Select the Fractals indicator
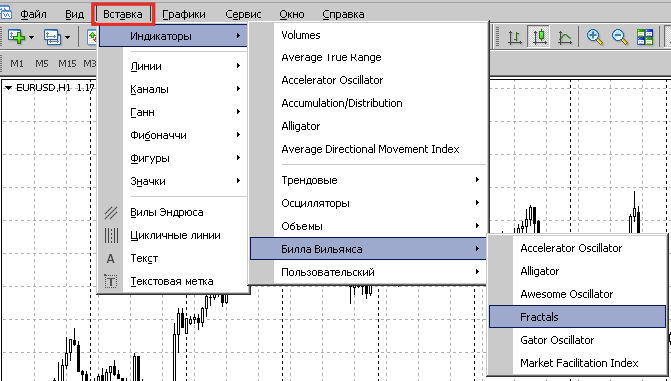 577,317
